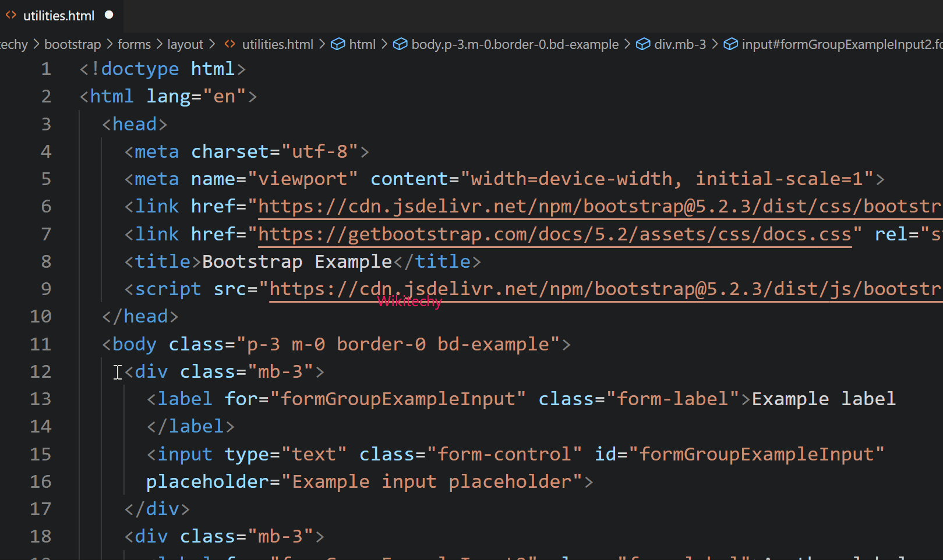Click the chevron between html and body breadcrumbs
This screenshot has height=560, width=943.
[384, 44]
